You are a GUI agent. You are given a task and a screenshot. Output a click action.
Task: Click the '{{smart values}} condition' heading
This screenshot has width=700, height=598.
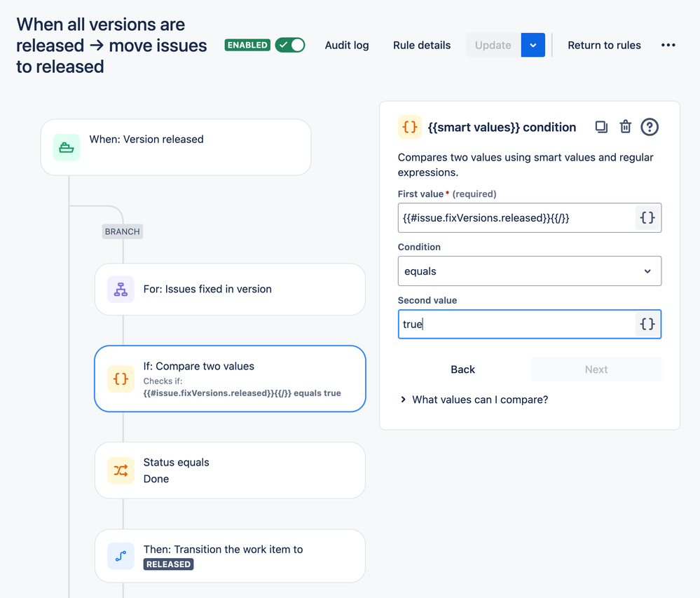[x=502, y=128]
